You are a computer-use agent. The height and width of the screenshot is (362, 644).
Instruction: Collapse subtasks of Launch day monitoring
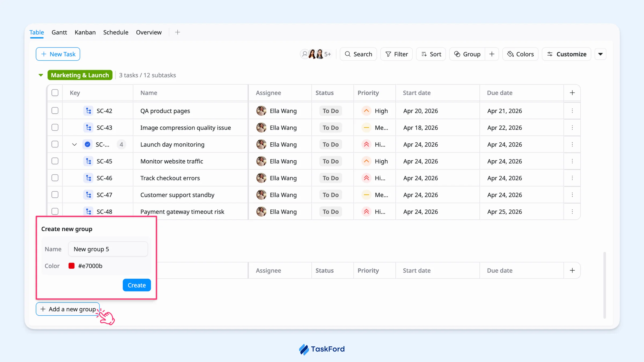(74, 145)
